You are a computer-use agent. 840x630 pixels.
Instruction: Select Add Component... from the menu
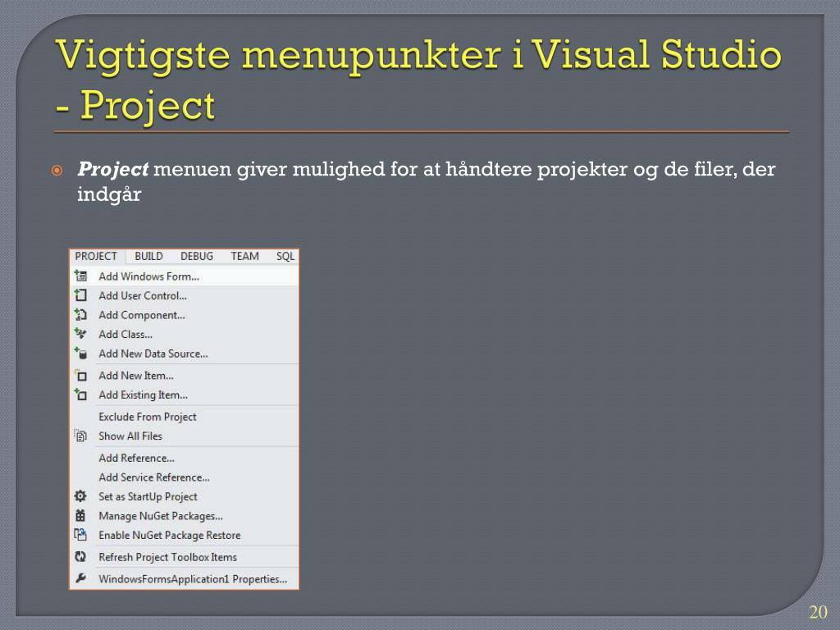coord(185,315)
